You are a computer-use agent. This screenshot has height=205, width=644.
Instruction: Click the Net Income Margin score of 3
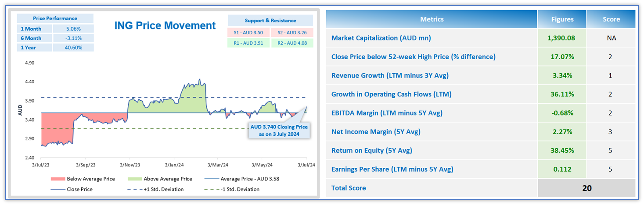(611, 132)
